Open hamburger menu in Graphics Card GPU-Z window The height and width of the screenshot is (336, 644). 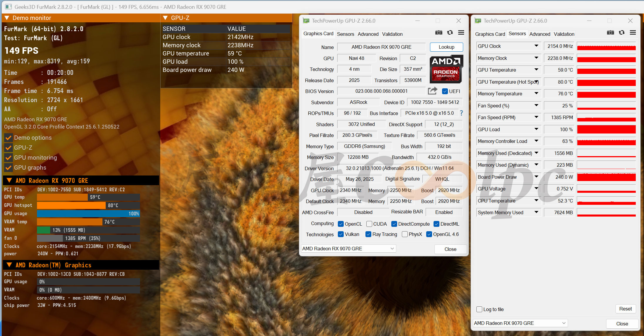(461, 33)
